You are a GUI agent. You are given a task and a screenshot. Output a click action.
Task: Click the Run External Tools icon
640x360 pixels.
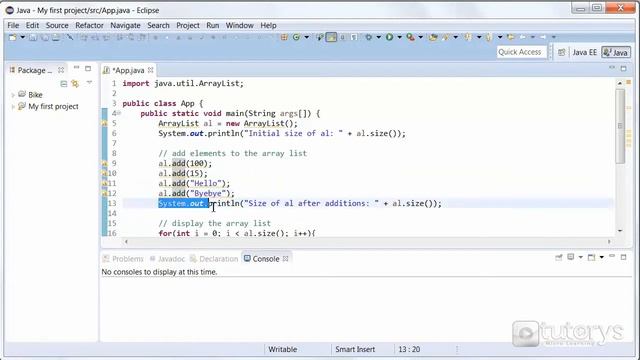pos(411,37)
